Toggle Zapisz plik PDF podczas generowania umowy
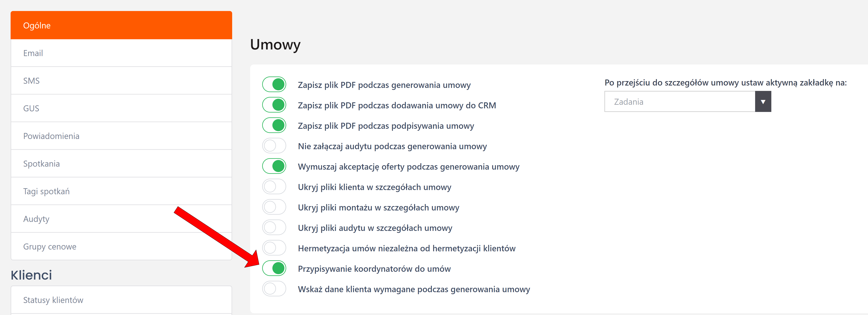Viewport: 868px width, 315px height. click(274, 85)
